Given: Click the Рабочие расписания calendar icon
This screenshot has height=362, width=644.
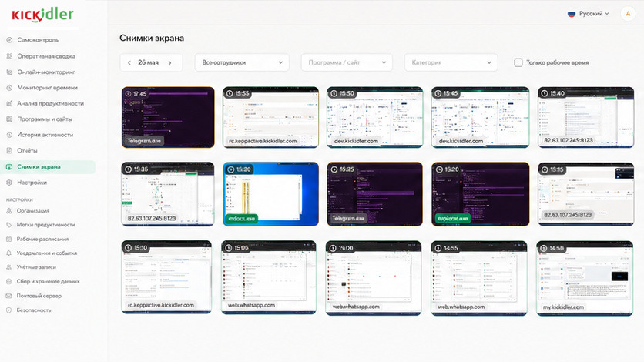Looking at the screenshot, I should [9, 239].
